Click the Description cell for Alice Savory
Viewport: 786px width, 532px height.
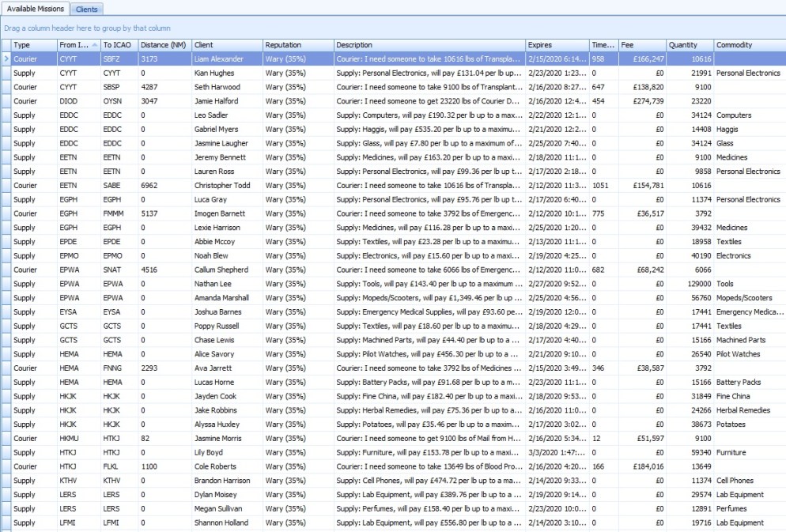(429, 354)
